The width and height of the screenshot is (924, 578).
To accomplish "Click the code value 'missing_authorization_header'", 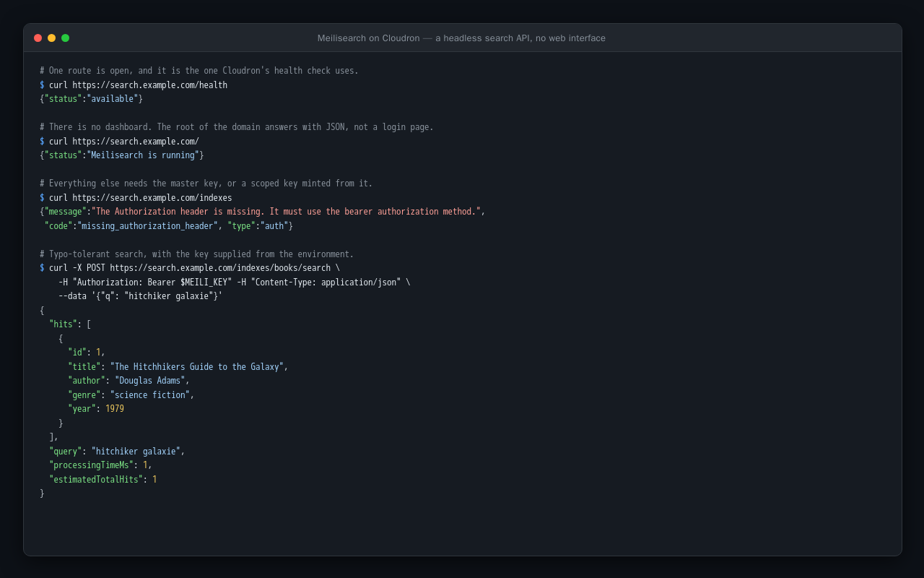I will point(147,226).
